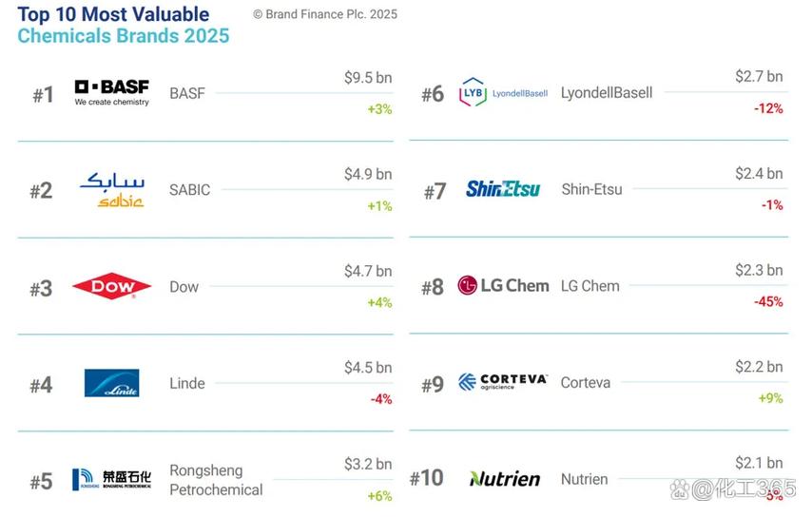Image resolution: width=812 pixels, height=517 pixels.
Task: Click the Top 10 Most Valuable title
Action: [113, 14]
